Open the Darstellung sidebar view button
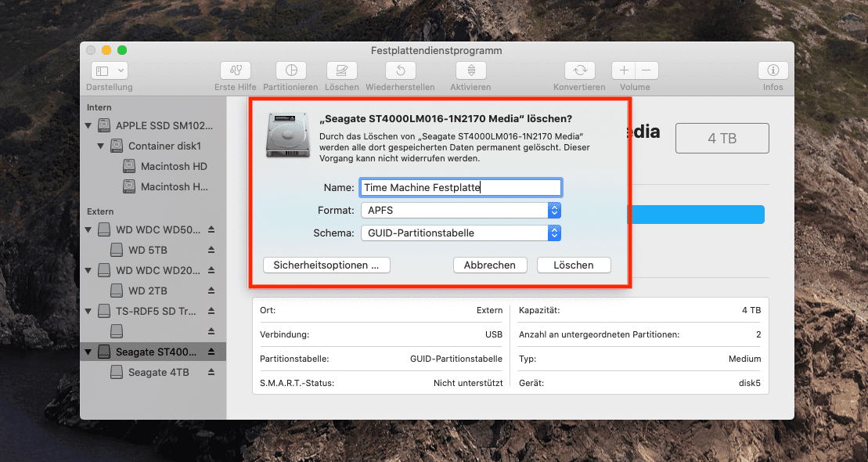 (x=110, y=71)
